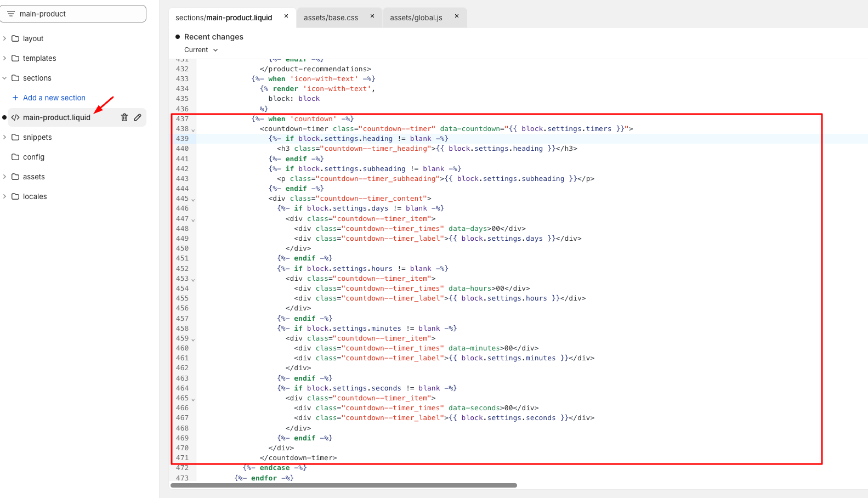Screen dimensions: 868x498
Task: Click block.settings.heading in the h3 line
Action: [x=496, y=149]
